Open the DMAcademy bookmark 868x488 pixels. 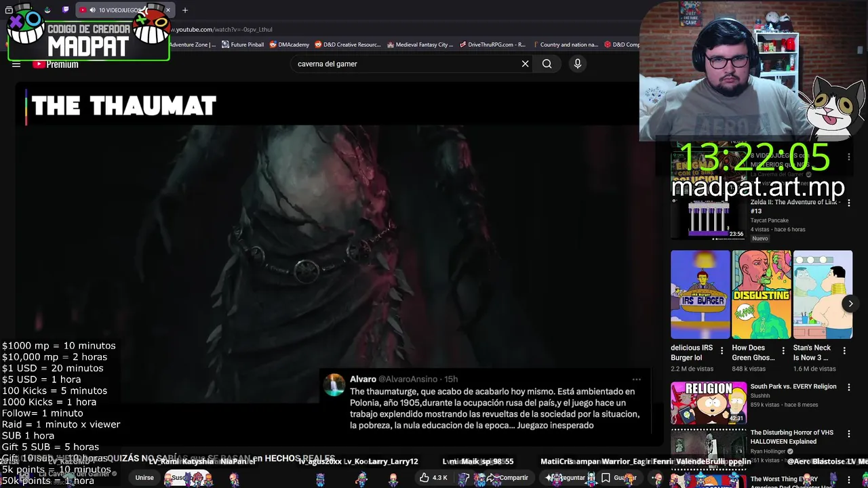(x=290, y=45)
